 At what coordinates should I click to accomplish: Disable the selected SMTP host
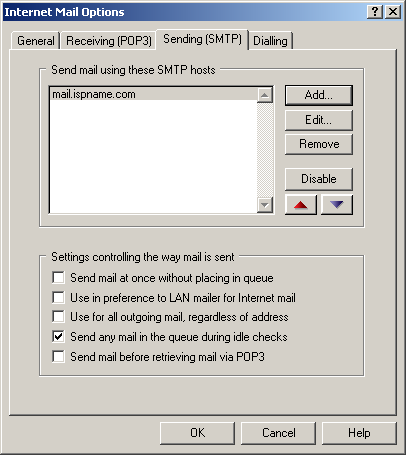[319, 179]
